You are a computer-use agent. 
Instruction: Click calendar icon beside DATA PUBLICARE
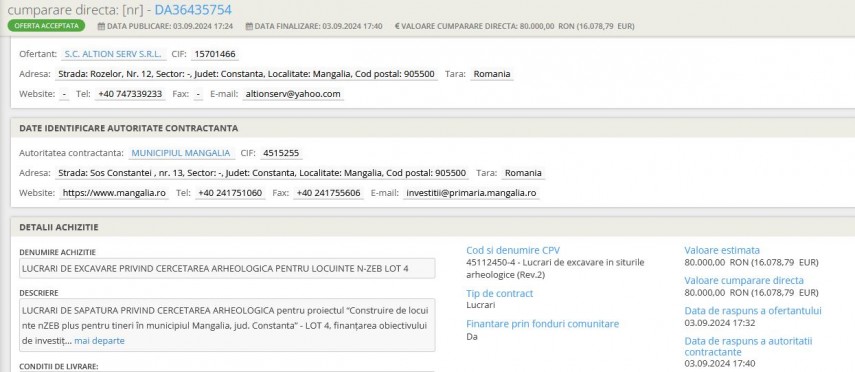click(x=101, y=26)
